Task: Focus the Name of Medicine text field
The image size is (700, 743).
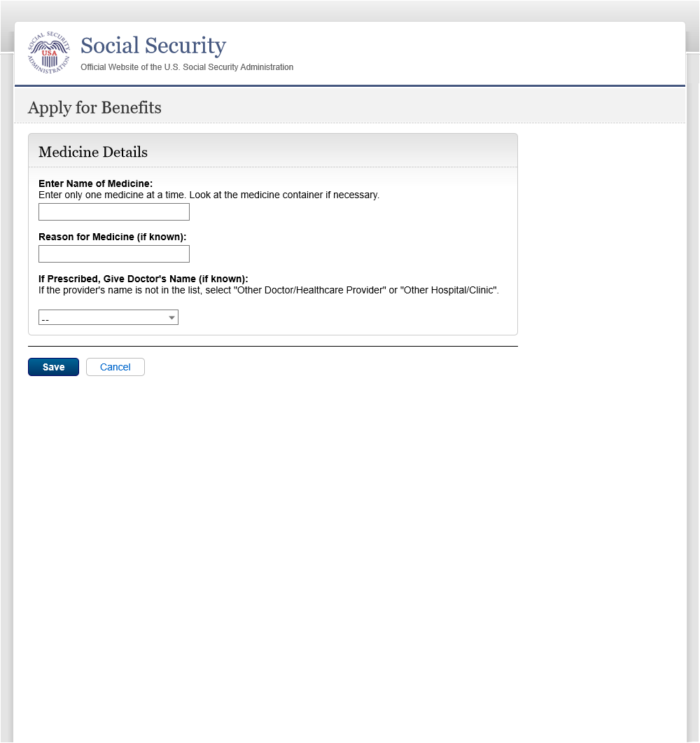Action: [114, 212]
